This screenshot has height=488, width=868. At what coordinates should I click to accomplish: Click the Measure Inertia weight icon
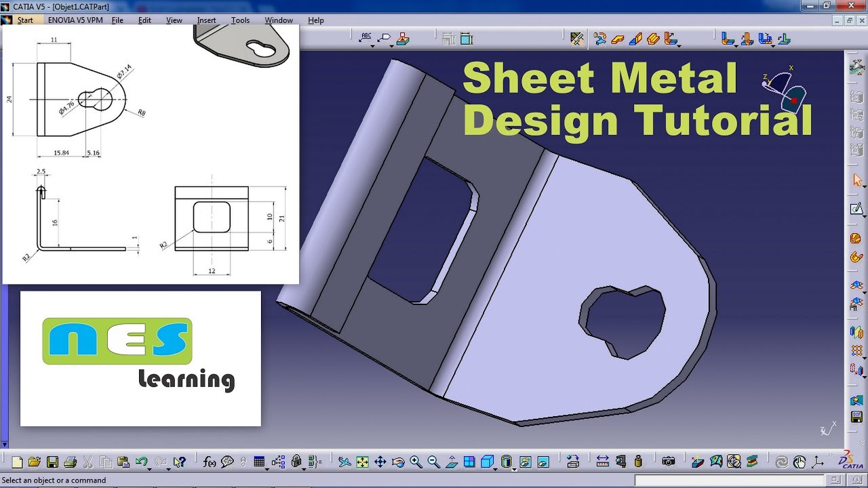click(638, 462)
